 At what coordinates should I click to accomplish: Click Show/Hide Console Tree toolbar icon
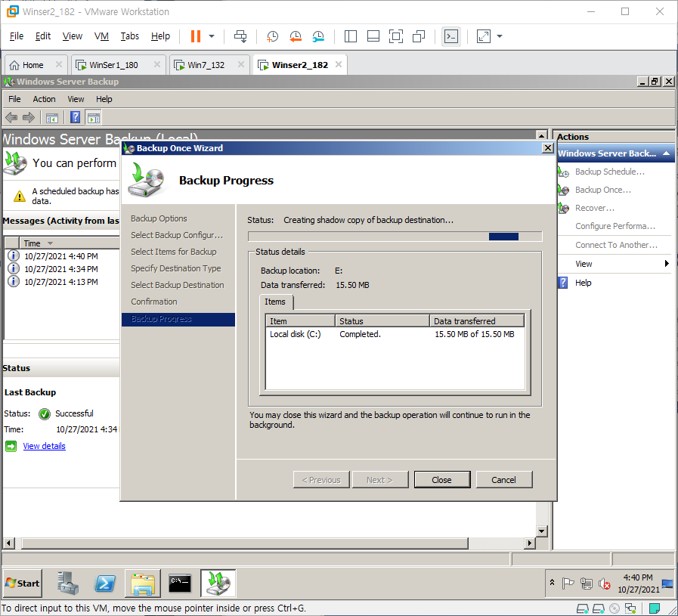point(52,118)
